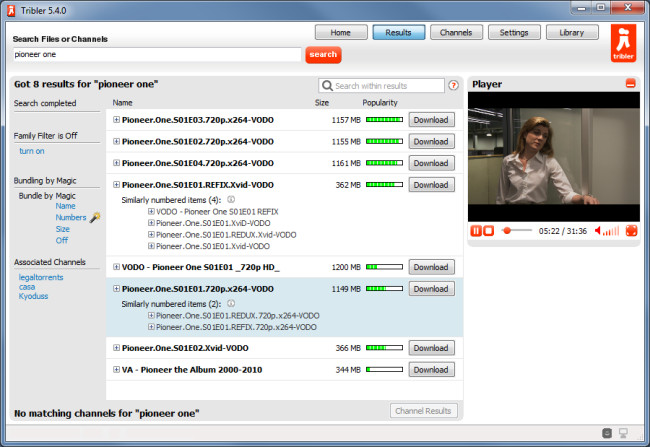Pause the video in the Player
Image resolution: width=650 pixels, height=447 pixels.
coord(476,231)
